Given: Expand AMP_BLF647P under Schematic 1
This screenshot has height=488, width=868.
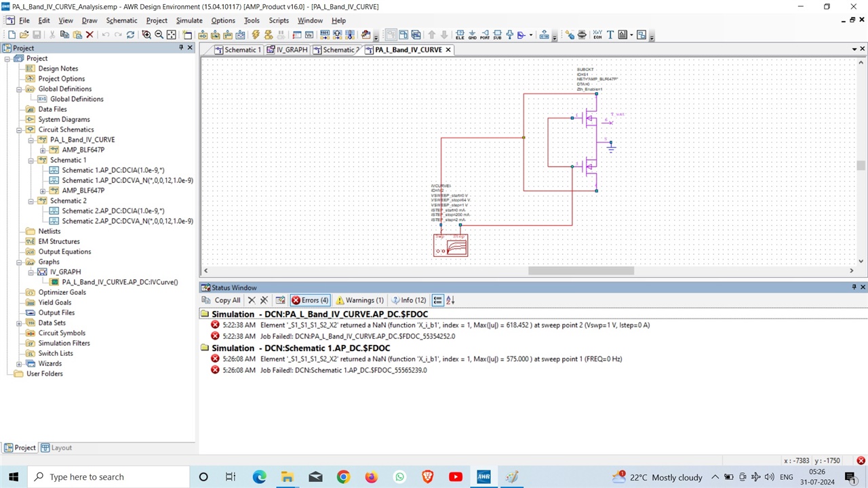Looking at the screenshot, I should (43, 190).
